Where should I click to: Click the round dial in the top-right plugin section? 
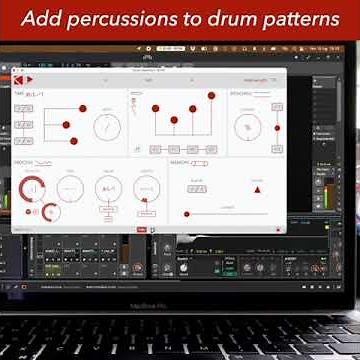247,127
